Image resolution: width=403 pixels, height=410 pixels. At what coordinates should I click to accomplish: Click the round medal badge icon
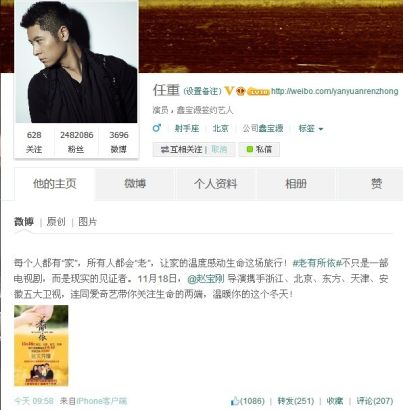240,91
